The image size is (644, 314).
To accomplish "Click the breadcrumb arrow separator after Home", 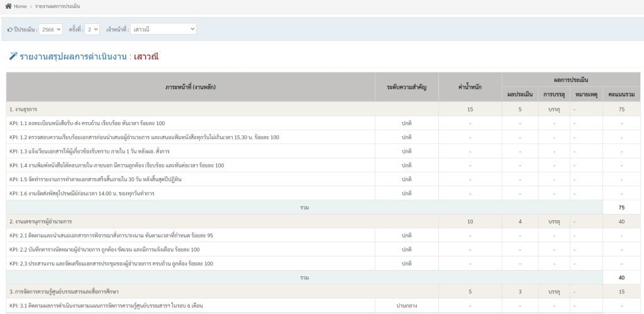I will pos(31,6).
